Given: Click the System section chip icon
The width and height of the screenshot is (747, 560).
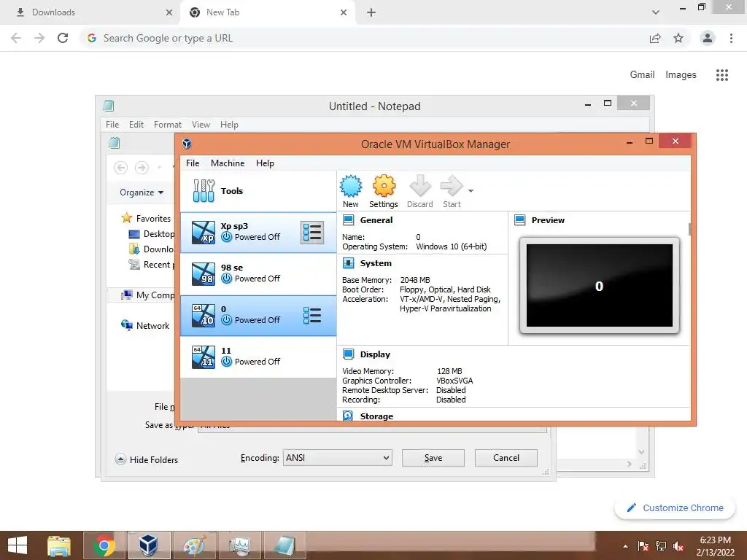Looking at the screenshot, I should coord(348,263).
